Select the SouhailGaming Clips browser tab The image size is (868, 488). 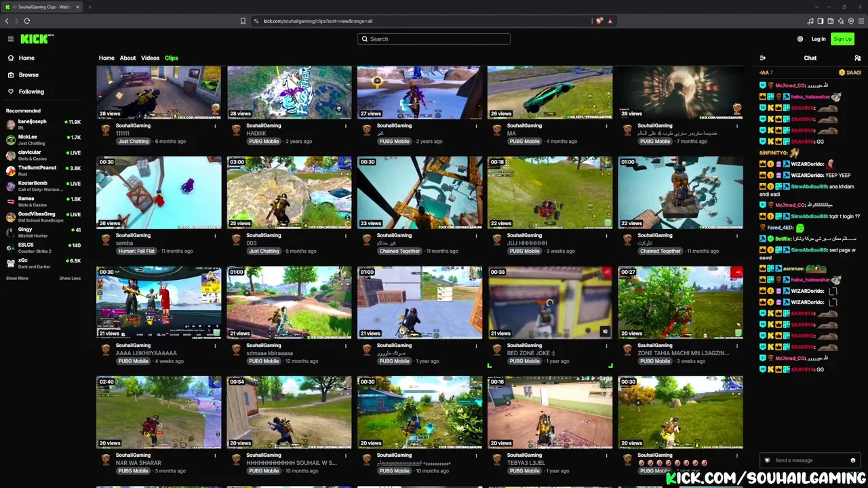point(42,7)
